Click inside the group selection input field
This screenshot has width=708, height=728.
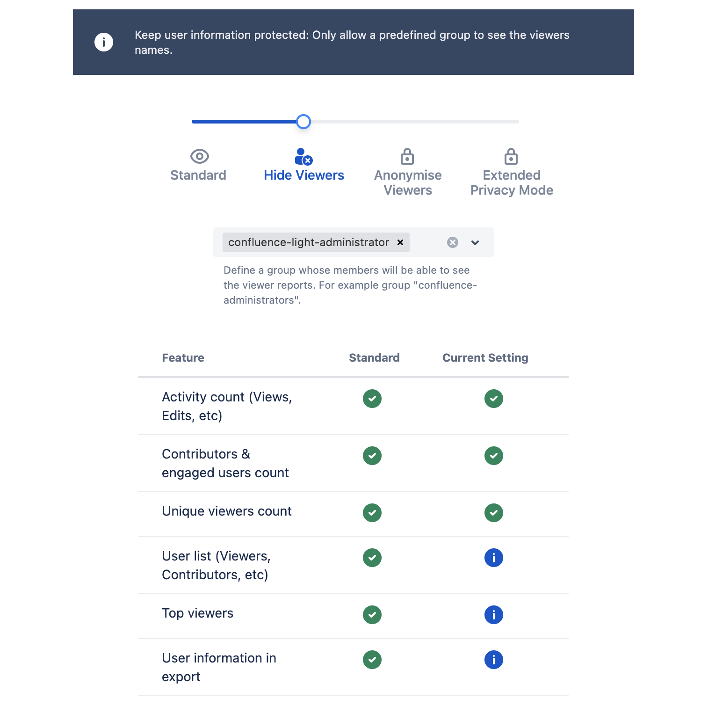426,242
